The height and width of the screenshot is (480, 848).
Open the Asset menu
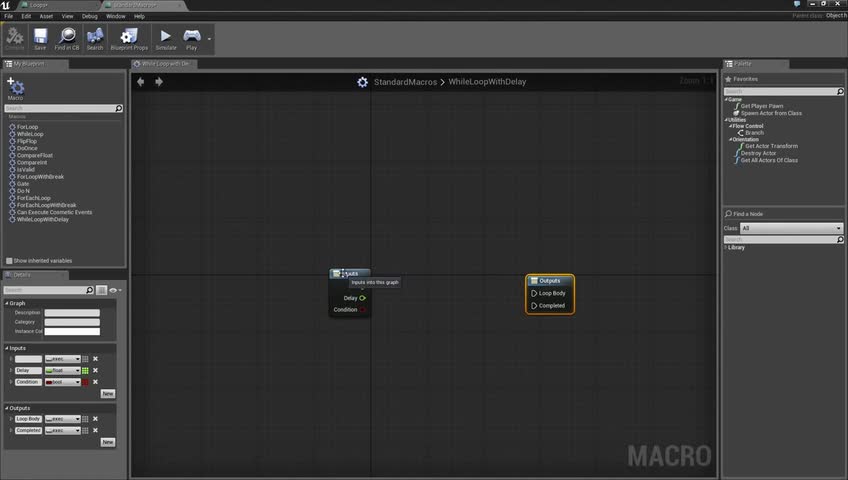tap(46, 16)
